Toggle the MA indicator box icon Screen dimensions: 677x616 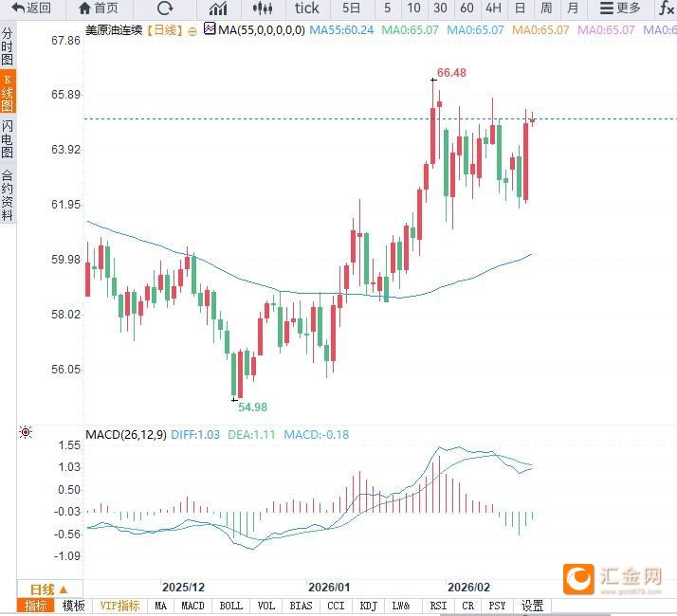click(210, 29)
